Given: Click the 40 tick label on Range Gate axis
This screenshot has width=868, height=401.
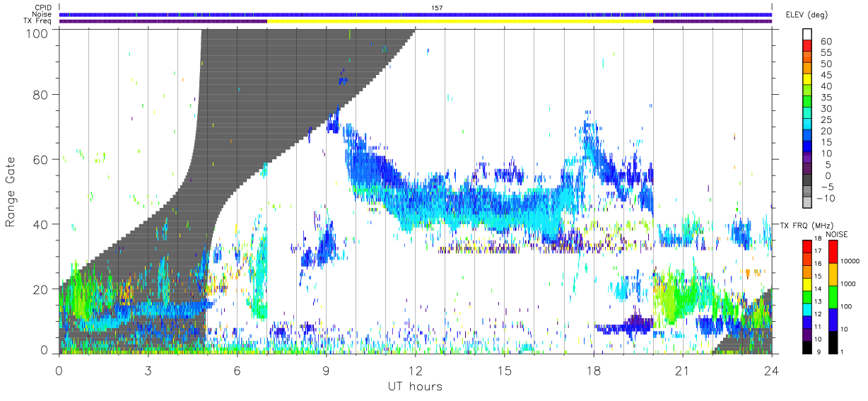Looking at the screenshot, I should coord(42,224).
